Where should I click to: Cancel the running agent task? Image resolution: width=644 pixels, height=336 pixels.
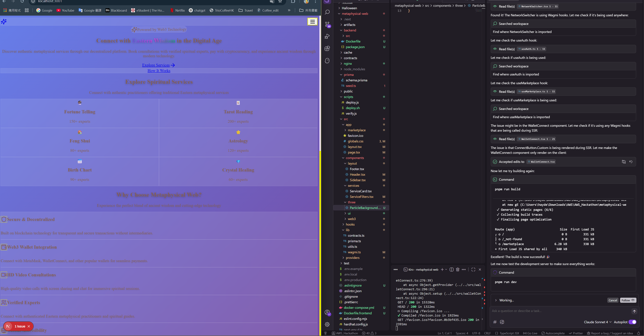tap(613, 300)
